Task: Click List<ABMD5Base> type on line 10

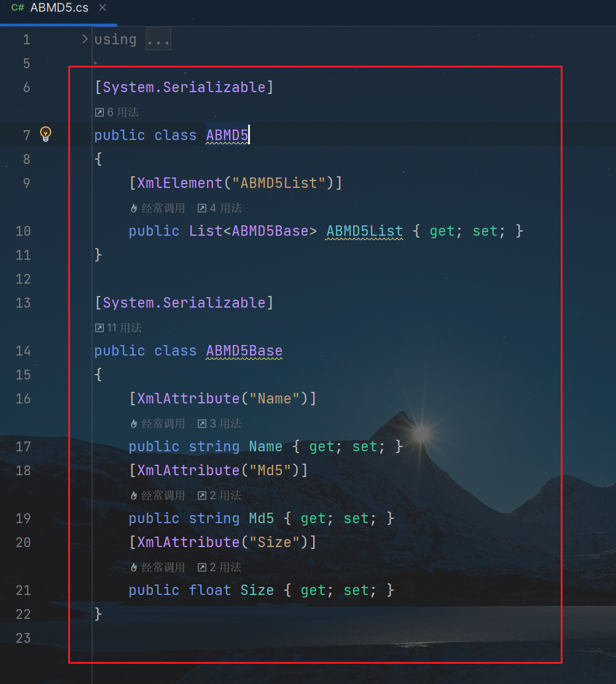Action: click(253, 231)
